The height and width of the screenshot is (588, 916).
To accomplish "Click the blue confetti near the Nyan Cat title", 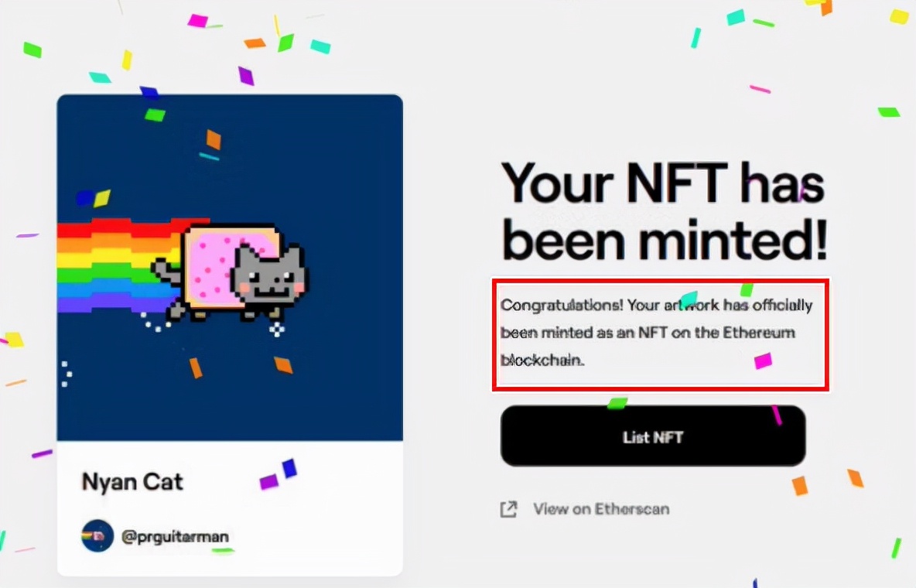I will pos(289,468).
